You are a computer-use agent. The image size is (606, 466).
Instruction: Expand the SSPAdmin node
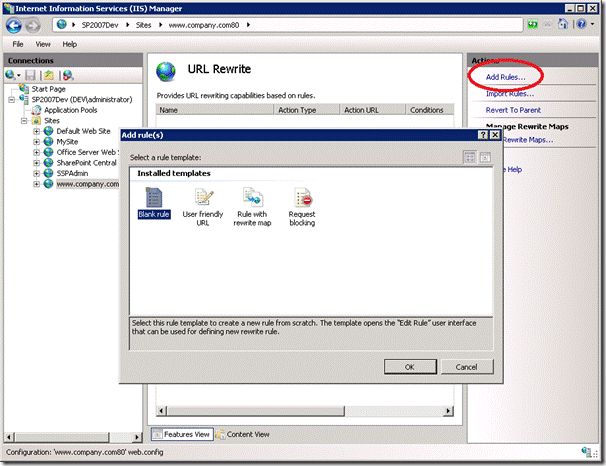pos(36,173)
